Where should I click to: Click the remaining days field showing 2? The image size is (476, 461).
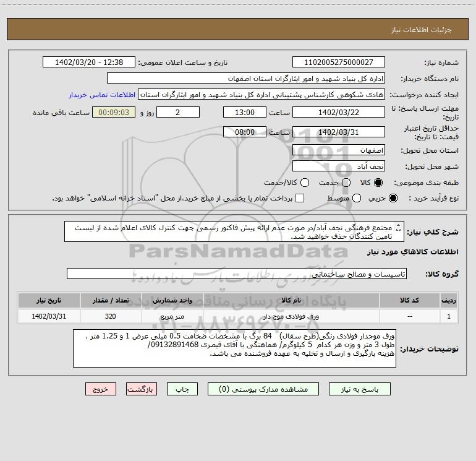tap(178, 113)
